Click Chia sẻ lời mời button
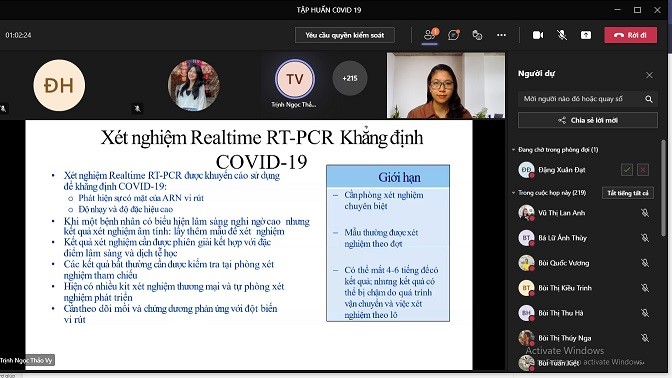Viewport: 672px width, 378px height. pos(588,120)
